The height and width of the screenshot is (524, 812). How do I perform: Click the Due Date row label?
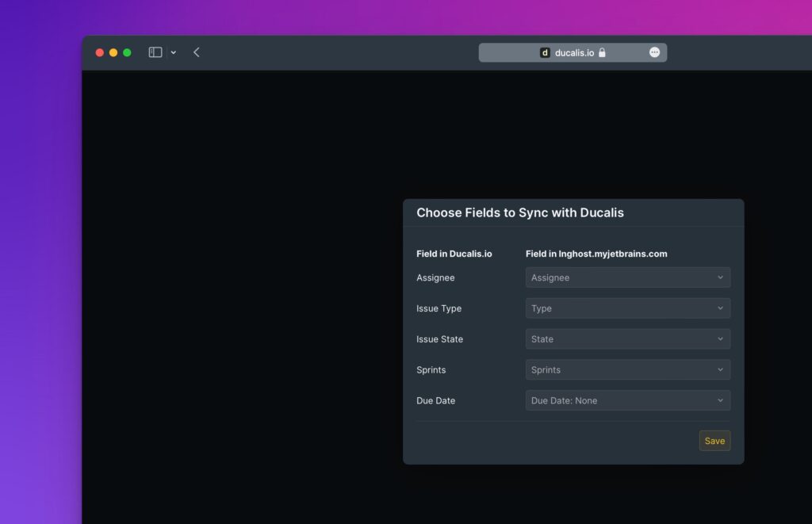[436, 400]
